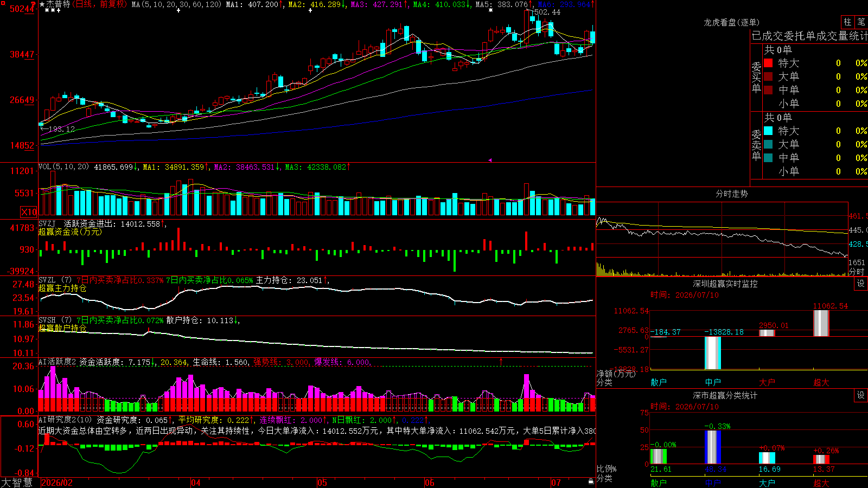The height and width of the screenshot is (488, 868).
Task: Open 设 settings for 深圳超赢实时监控
Action: point(860,284)
